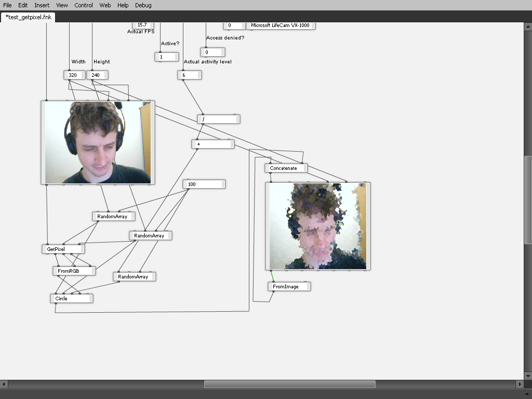Open the Help menu

tap(123, 5)
